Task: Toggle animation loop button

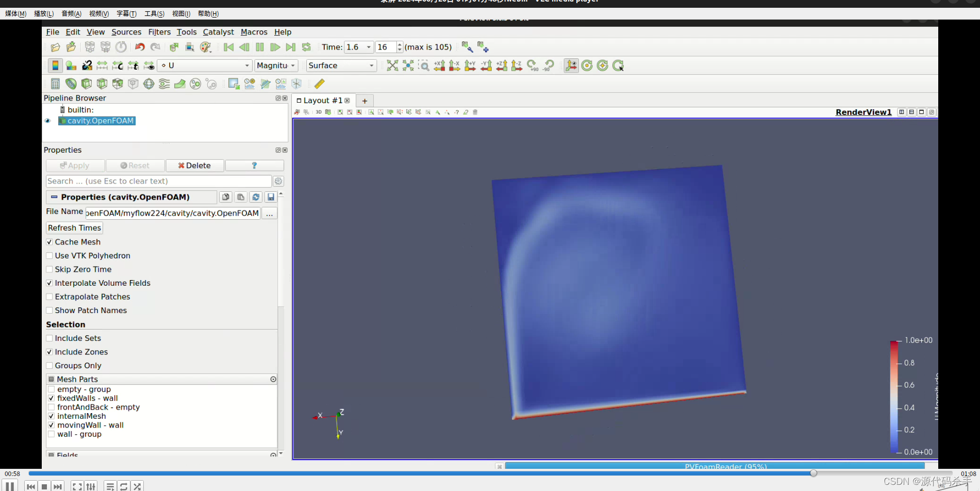Action: point(306,47)
